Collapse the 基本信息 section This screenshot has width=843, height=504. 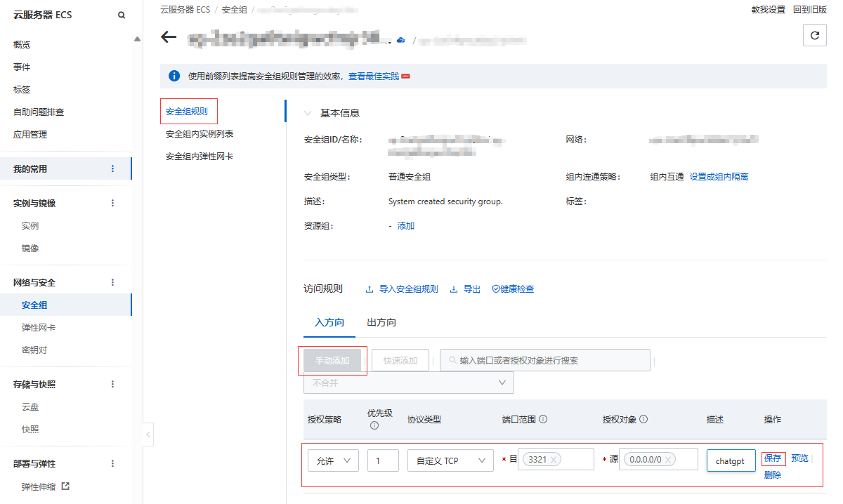[307, 113]
